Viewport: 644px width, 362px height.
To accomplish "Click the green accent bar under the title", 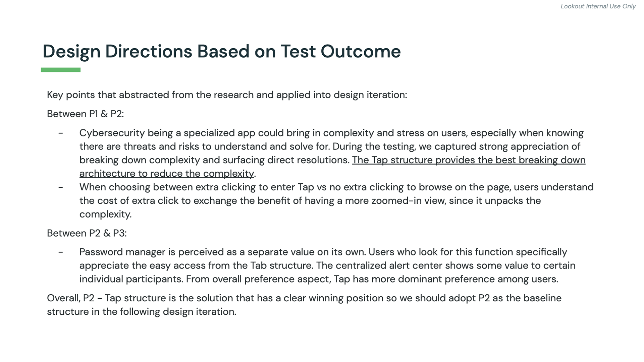I will 61,70.
